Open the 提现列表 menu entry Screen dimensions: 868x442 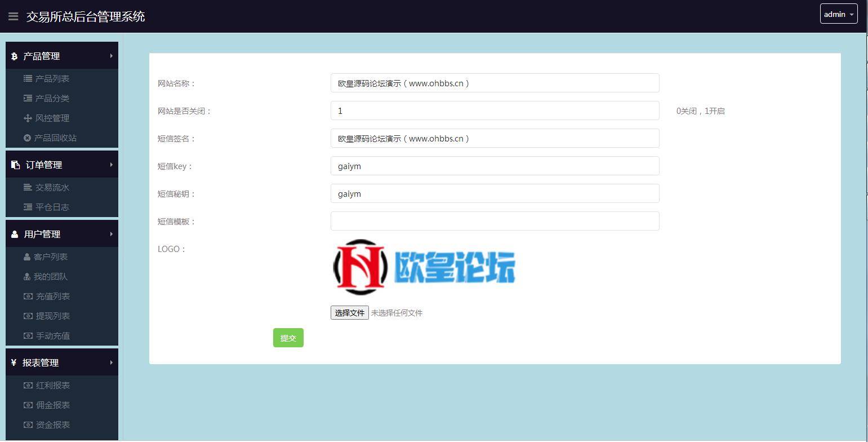coord(53,316)
